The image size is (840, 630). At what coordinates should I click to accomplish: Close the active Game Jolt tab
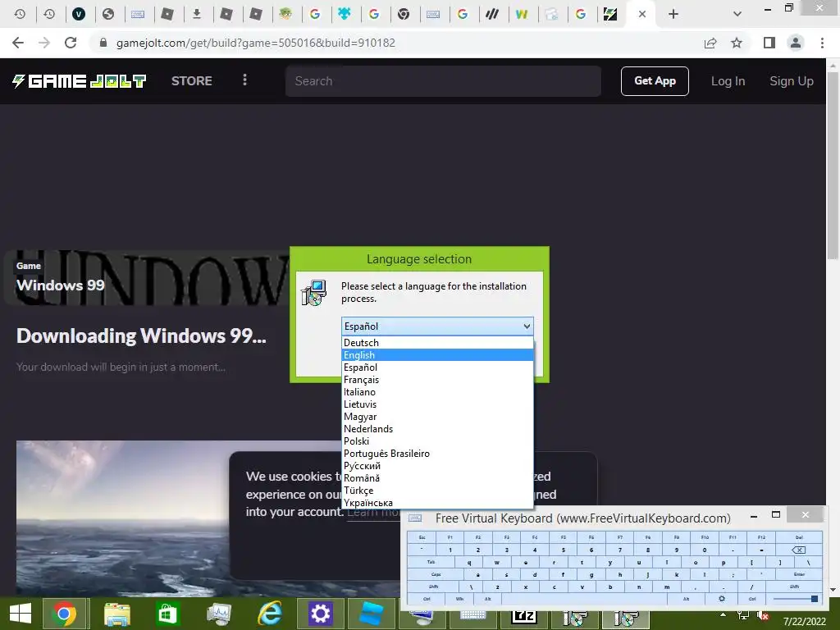point(642,14)
